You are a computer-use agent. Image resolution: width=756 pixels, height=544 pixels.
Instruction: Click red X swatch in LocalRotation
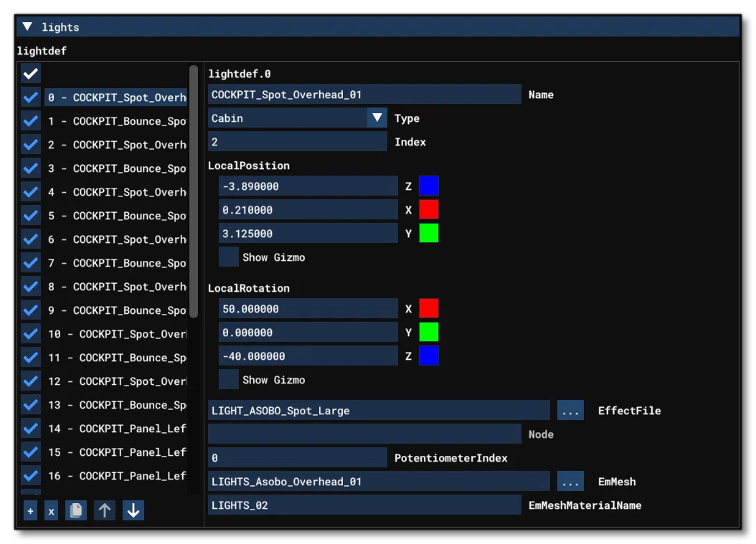(x=429, y=308)
